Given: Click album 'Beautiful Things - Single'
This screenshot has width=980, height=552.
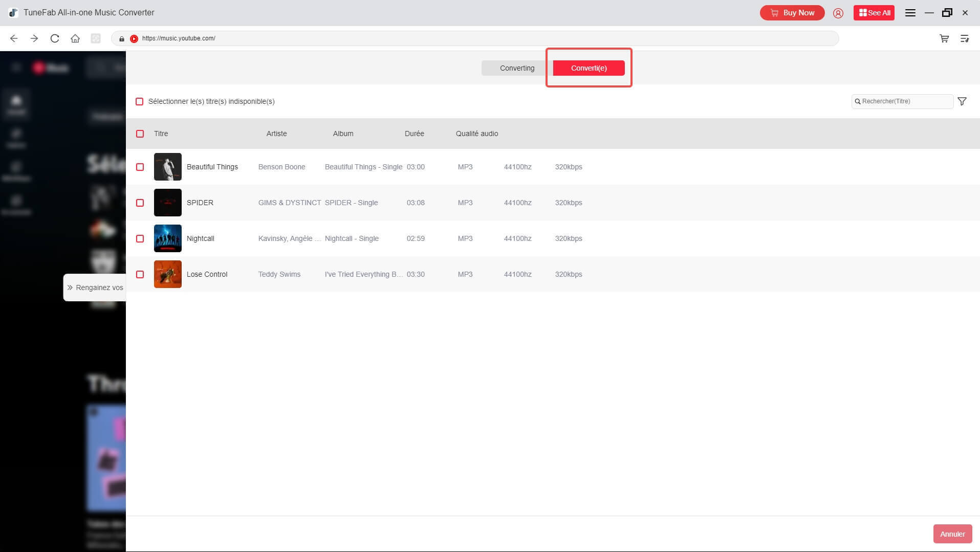Looking at the screenshot, I should point(363,167).
